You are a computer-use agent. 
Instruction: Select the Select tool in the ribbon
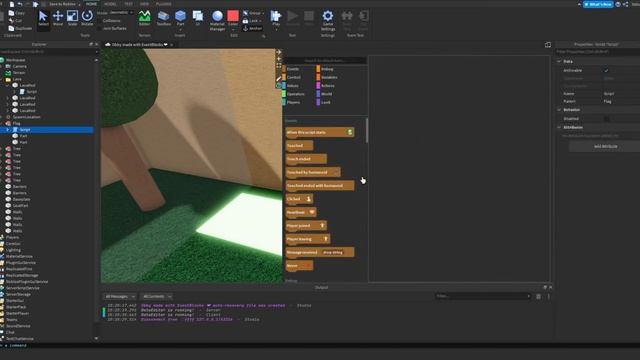click(x=43, y=18)
